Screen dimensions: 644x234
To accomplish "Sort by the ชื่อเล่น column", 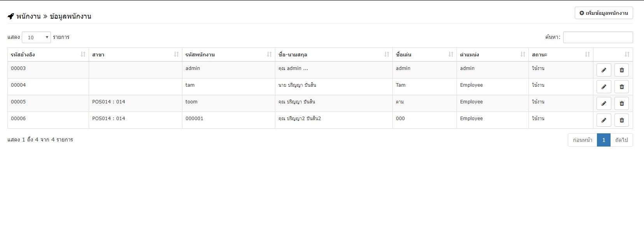I will coord(425,54).
